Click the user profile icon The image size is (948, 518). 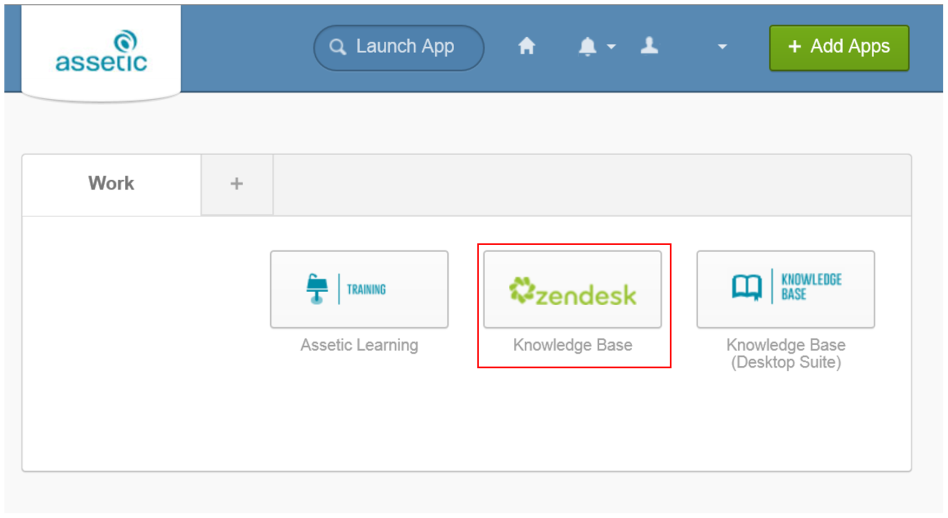coord(649,46)
